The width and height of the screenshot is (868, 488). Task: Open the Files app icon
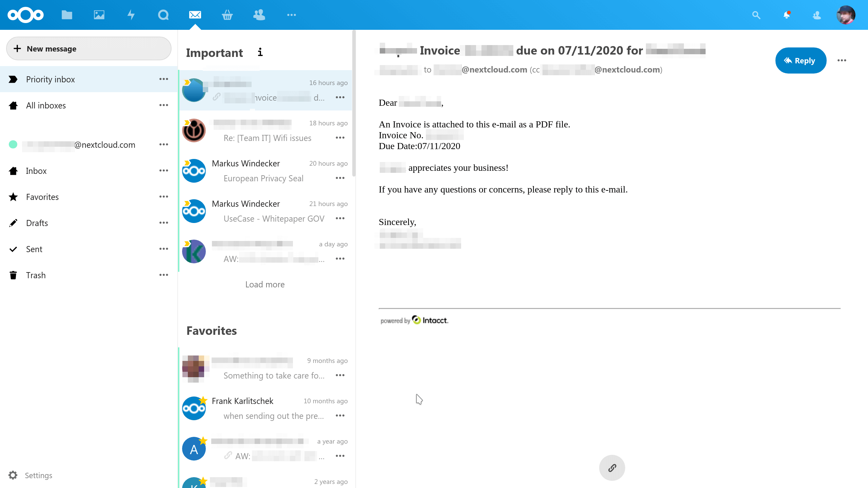[x=67, y=15]
